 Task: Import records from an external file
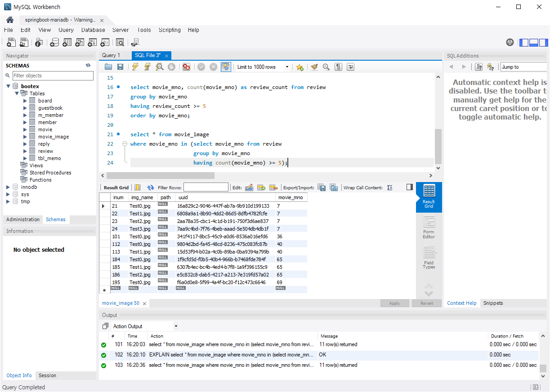(334, 187)
